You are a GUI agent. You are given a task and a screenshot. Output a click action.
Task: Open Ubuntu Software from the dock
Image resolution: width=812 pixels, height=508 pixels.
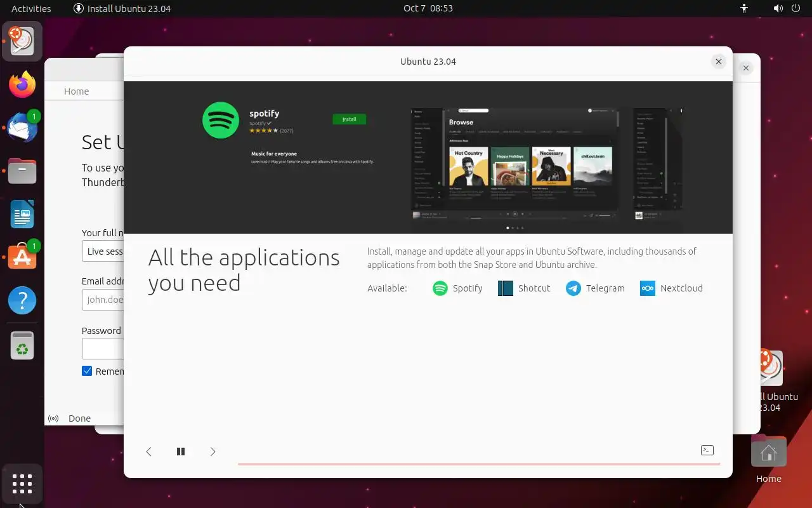click(x=22, y=257)
